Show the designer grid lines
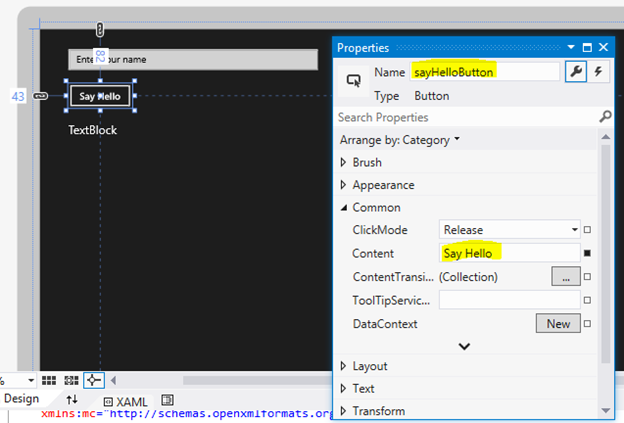Image resolution: width=624 pixels, height=423 pixels. click(x=49, y=380)
